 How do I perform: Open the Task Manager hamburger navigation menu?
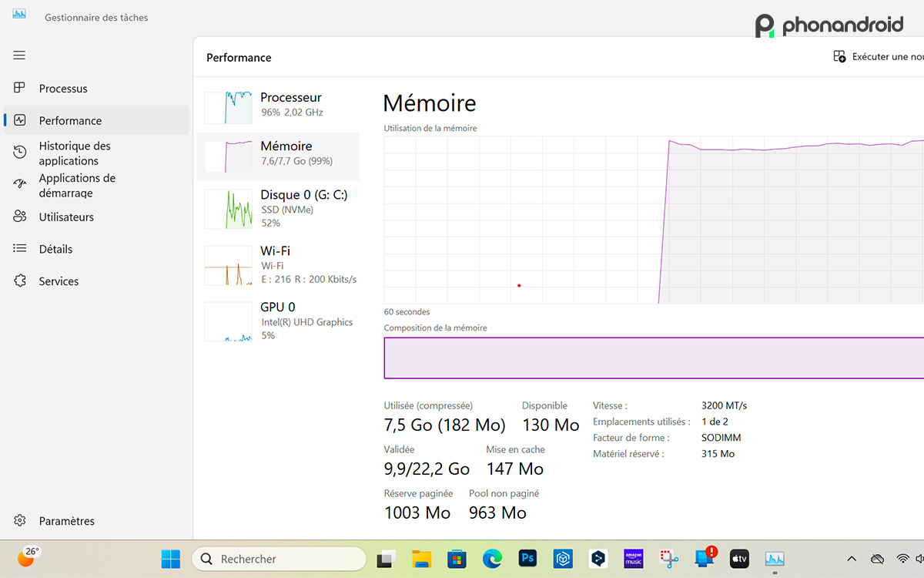pyautogui.click(x=18, y=55)
